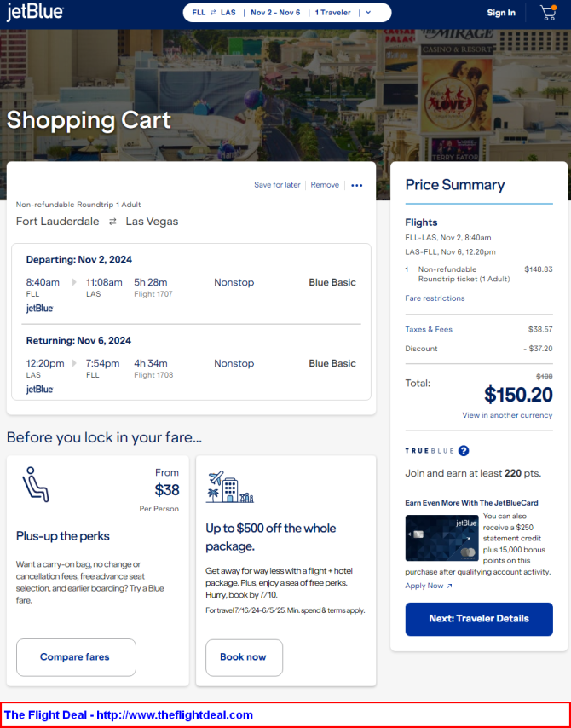Click Sign In in the header
Viewport: 571px width, 728px height.
501,13
